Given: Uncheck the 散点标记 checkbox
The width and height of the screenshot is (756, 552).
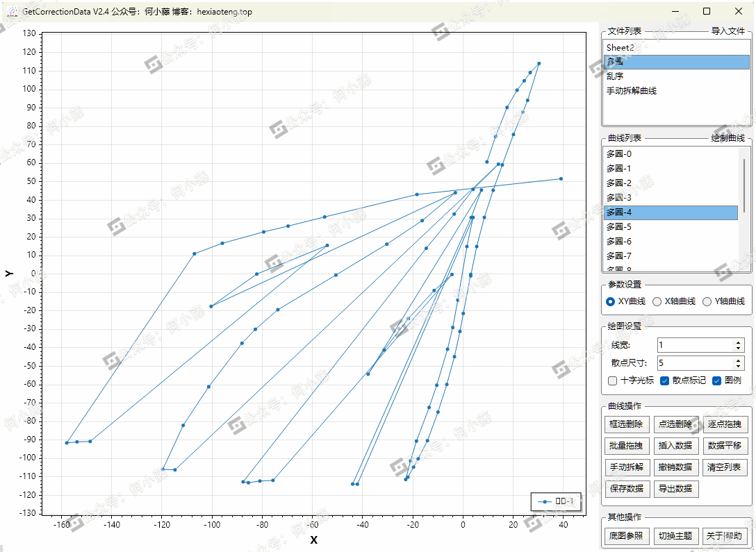Looking at the screenshot, I should [664, 380].
